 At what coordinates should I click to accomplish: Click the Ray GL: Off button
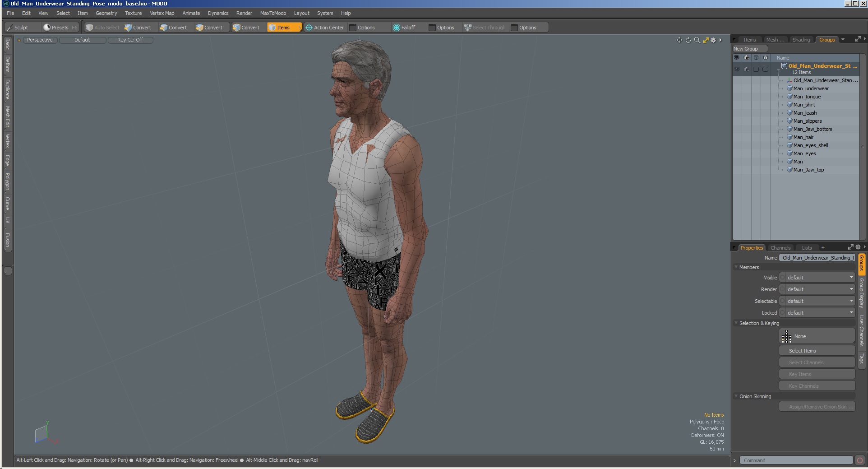pos(130,40)
